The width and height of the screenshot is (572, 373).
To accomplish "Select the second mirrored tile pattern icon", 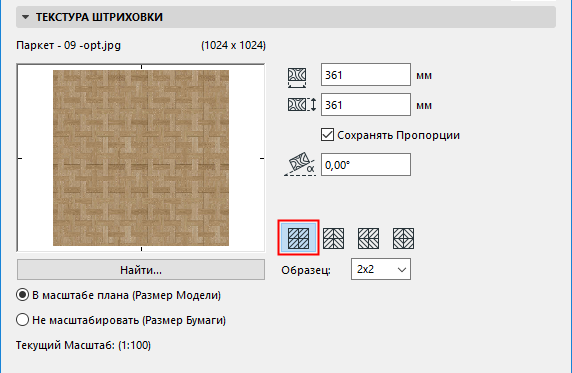I will (x=333, y=238).
